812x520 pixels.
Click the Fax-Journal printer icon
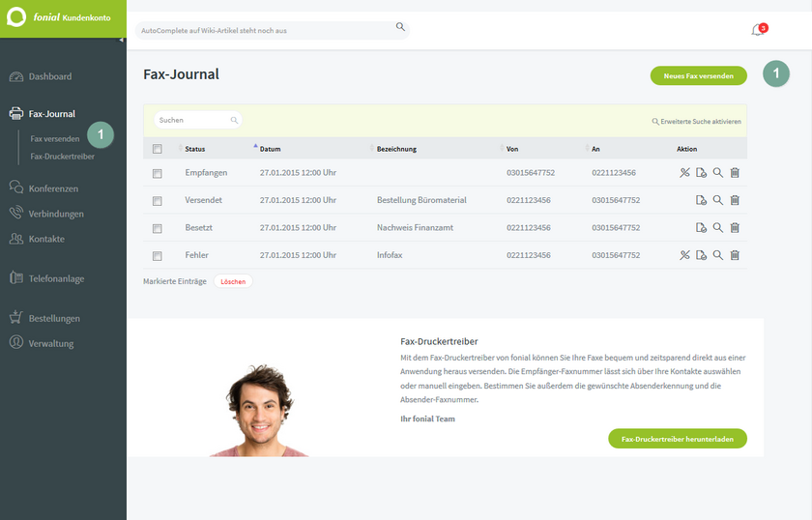click(x=16, y=113)
